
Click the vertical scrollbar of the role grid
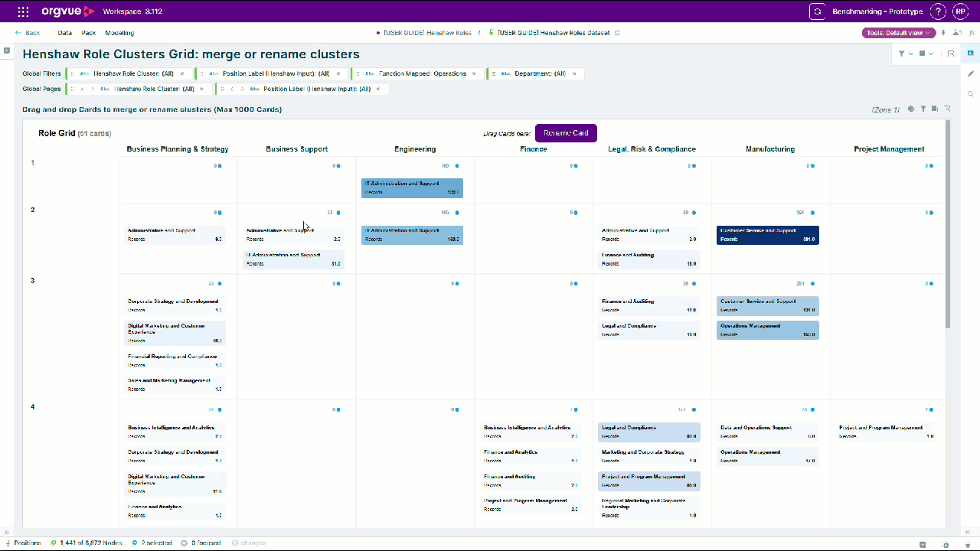point(949,224)
